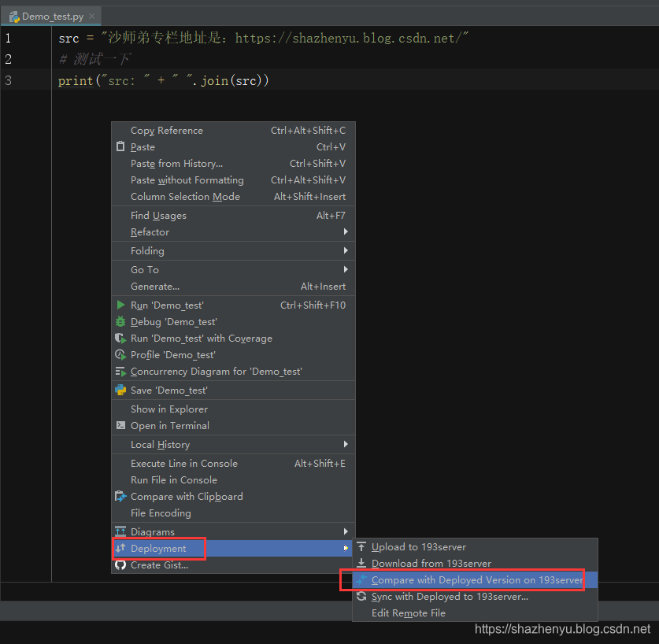Choose Find Usages menu entry
659x644 pixels.
pyautogui.click(x=233, y=215)
